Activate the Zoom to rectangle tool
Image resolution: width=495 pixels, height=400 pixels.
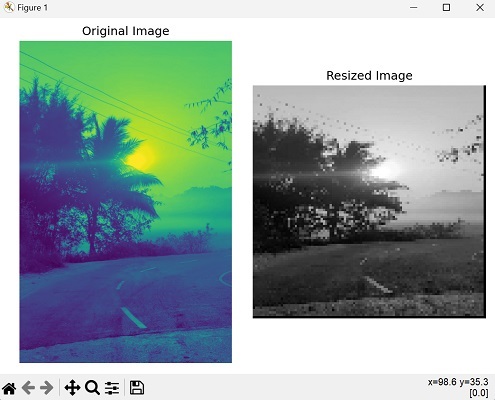click(x=92, y=388)
